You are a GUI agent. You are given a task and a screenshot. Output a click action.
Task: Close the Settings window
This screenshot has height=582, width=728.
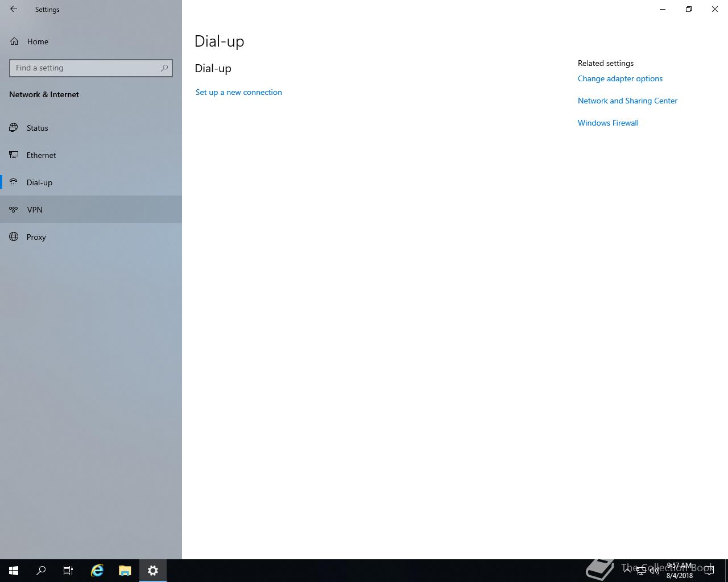[x=715, y=9]
